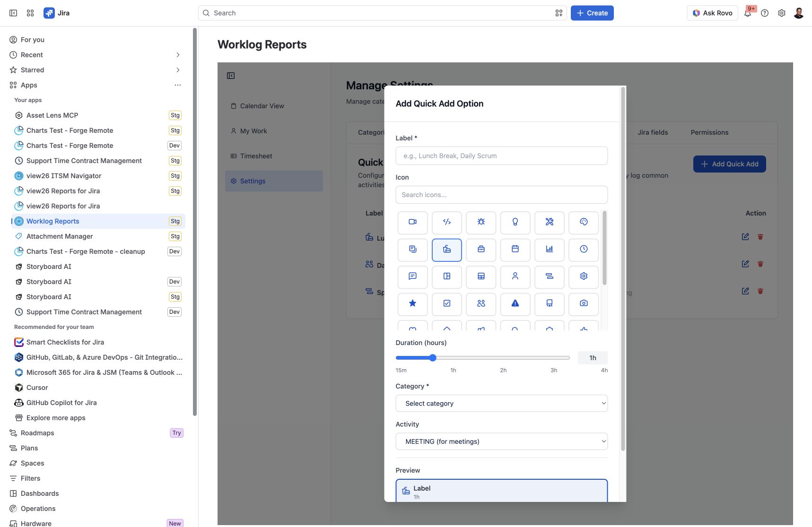The width and height of the screenshot is (812, 527).
Task: Choose the code brackets icon
Action: tap(446, 222)
